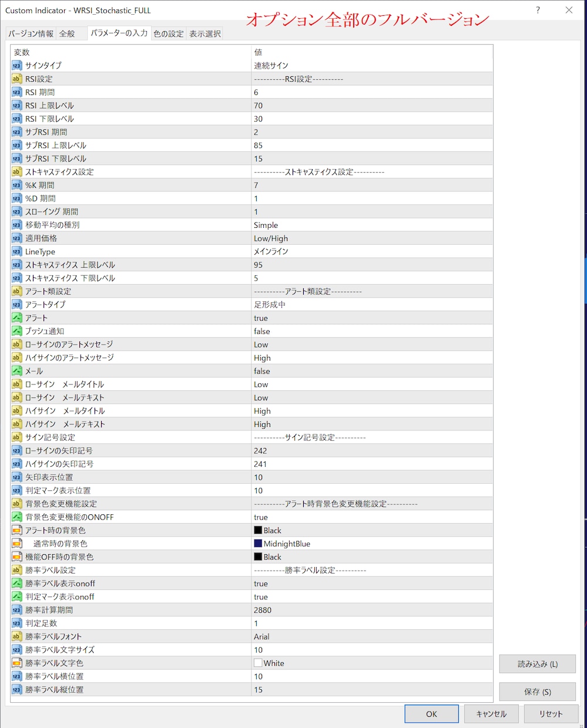This screenshot has width=587, height=728.
Task: Click the icon beside サブRSI 期間
Action: pos(16,132)
